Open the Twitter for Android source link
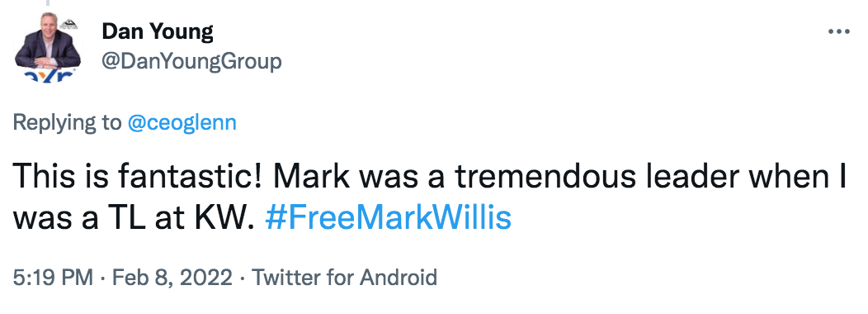 [344, 277]
